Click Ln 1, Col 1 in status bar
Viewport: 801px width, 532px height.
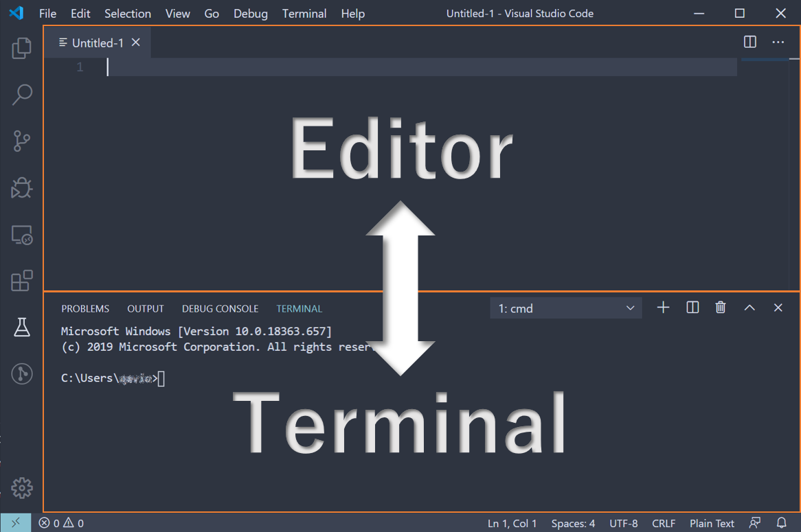[x=512, y=523]
